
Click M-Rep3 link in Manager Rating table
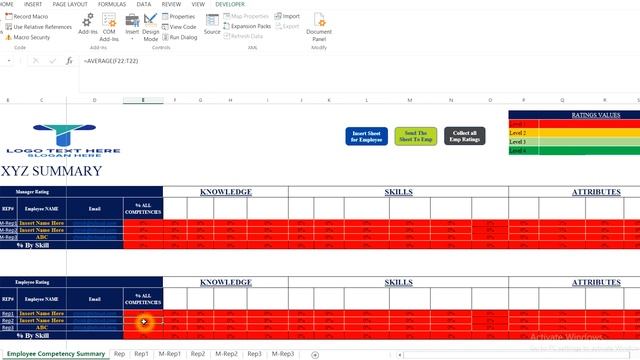(8, 237)
